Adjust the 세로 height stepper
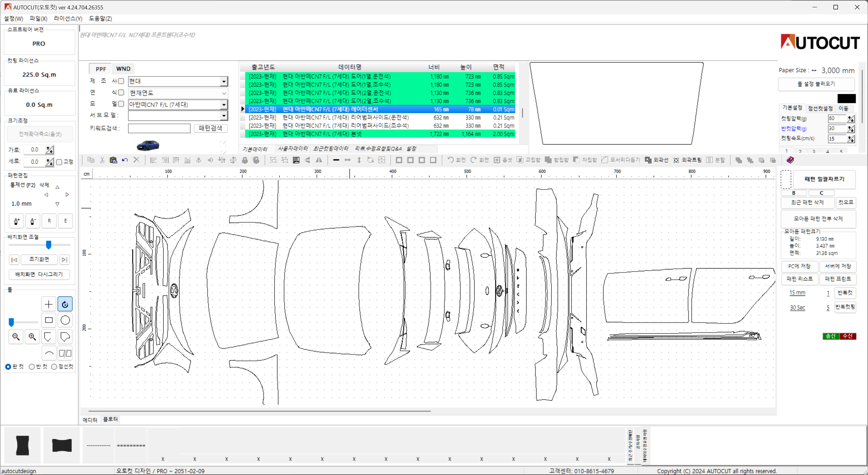868x475 pixels. (50, 162)
